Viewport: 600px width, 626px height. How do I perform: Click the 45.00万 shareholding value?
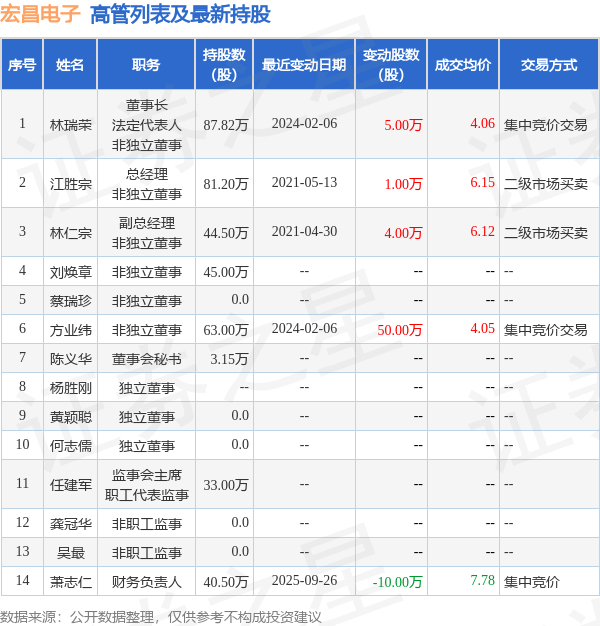(226, 272)
